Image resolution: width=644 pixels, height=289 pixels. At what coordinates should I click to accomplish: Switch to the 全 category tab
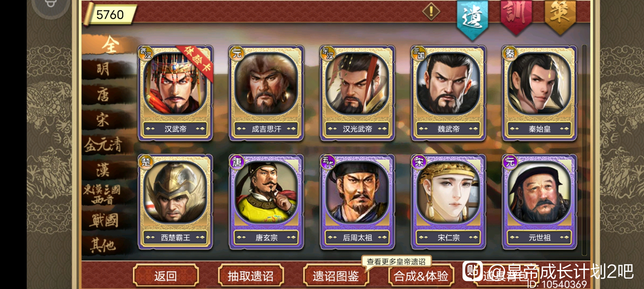click(109, 44)
